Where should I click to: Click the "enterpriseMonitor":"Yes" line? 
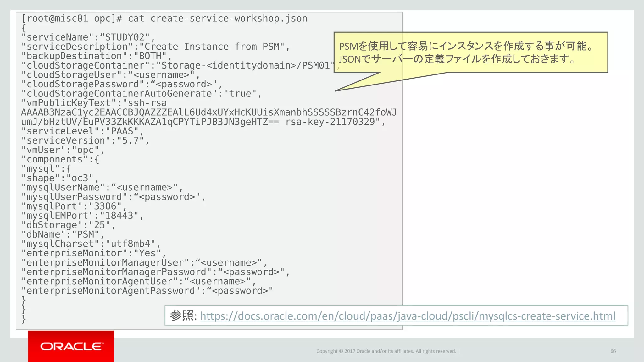point(94,254)
